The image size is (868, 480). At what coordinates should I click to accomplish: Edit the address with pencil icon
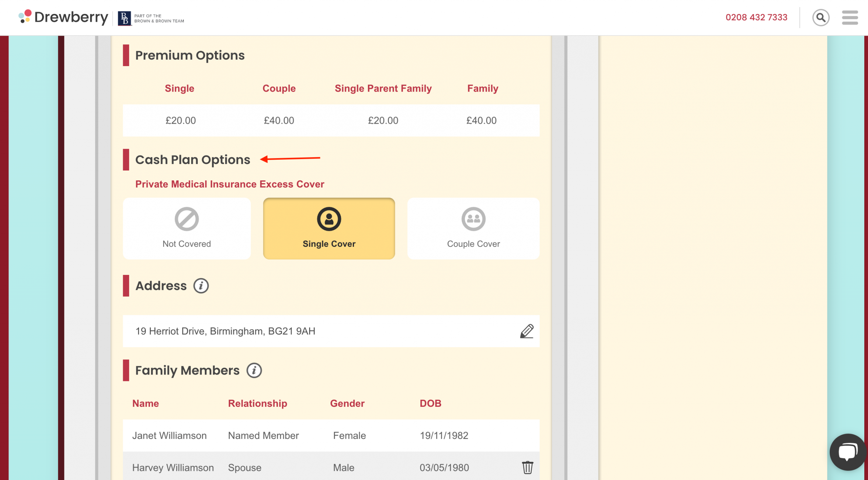click(x=527, y=331)
